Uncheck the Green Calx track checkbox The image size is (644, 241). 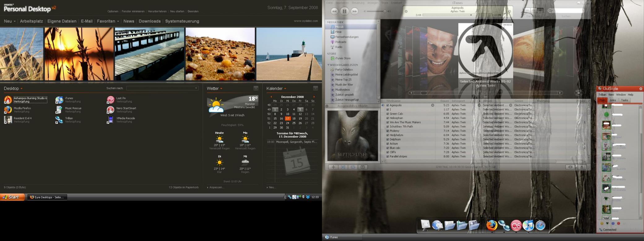click(387, 114)
